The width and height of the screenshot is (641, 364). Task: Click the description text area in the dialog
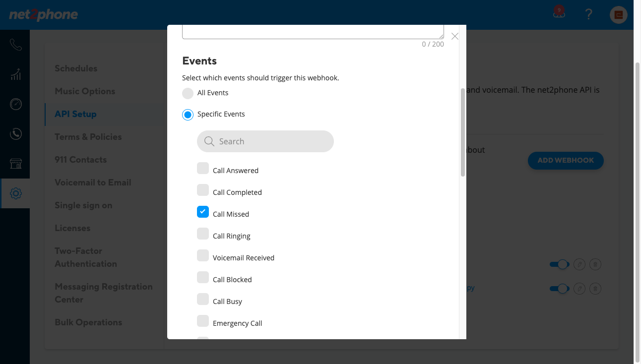tap(313, 32)
